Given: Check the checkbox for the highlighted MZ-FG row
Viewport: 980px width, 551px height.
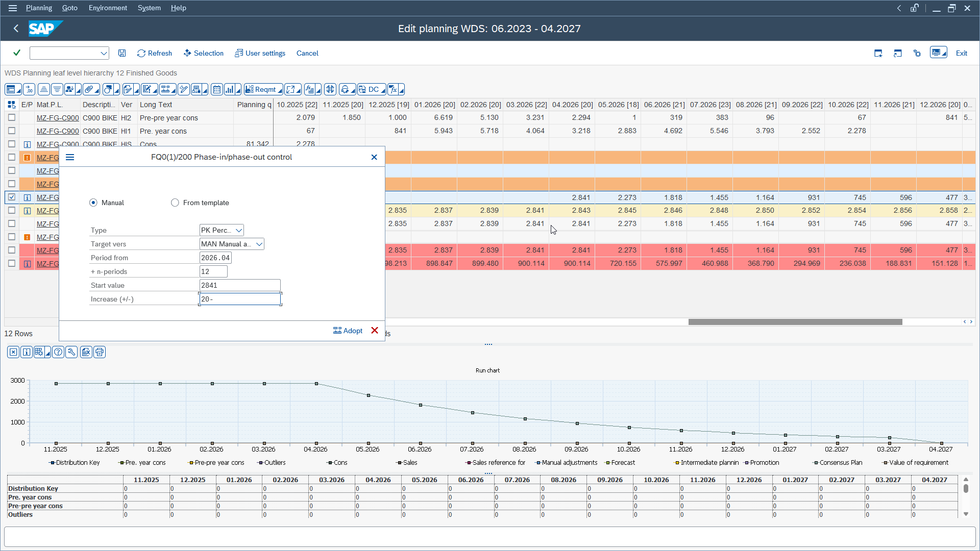Looking at the screenshot, I should coord(12,197).
